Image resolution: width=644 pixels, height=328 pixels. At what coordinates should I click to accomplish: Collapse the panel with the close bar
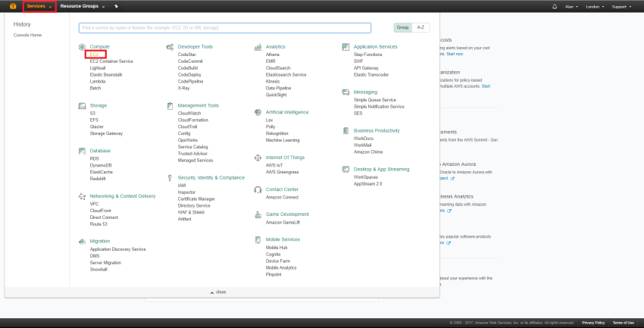222,292
